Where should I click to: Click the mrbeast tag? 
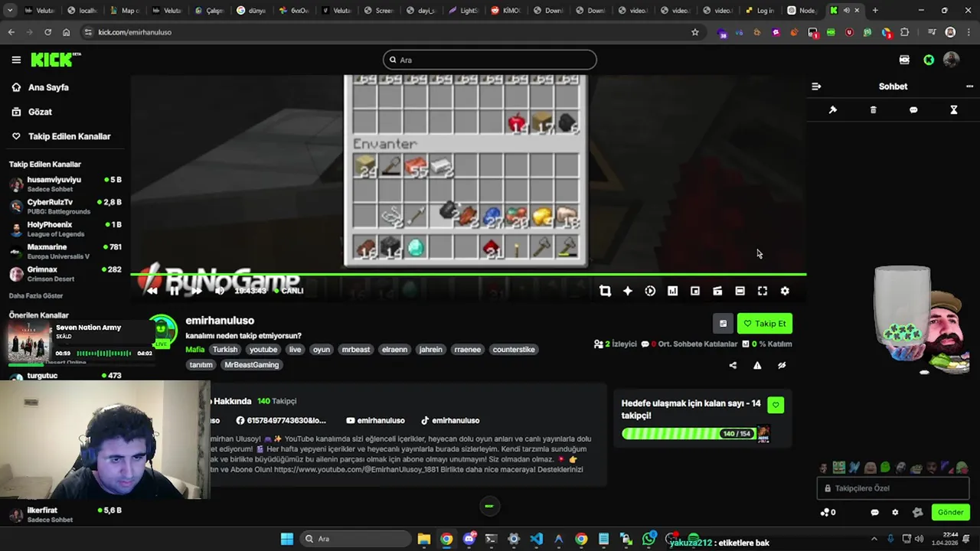[x=355, y=349]
